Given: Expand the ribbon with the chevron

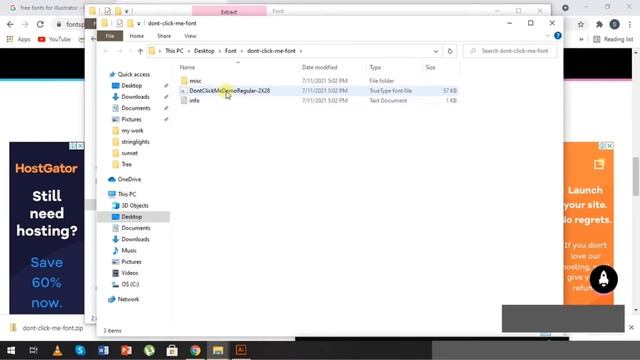Looking at the screenshot, I should 548,36.
